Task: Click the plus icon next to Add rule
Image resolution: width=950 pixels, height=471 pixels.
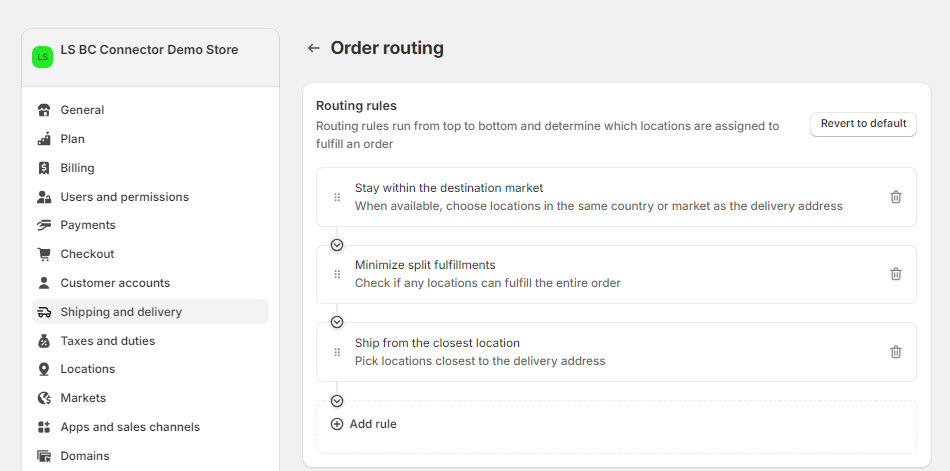Action: [337, 424]
